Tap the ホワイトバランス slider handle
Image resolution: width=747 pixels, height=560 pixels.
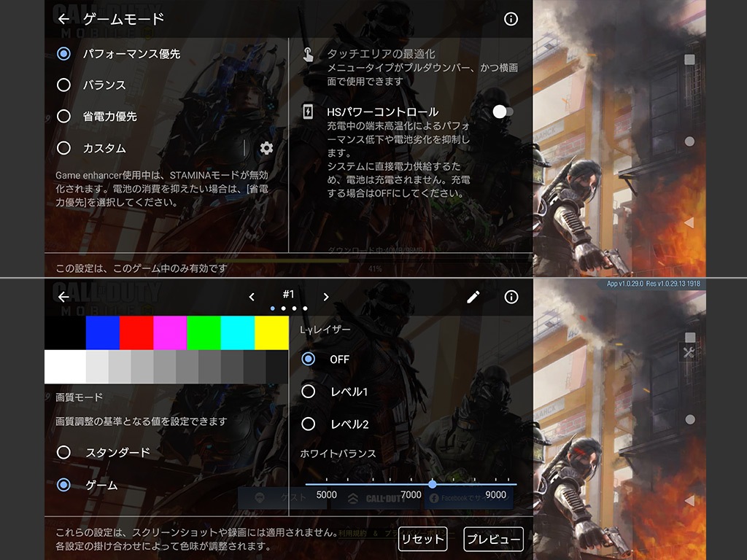432,484
